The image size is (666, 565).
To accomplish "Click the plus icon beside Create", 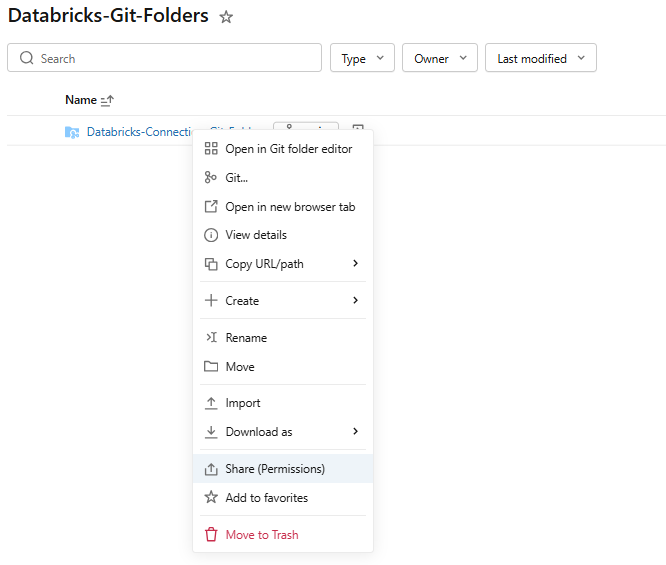I will click(x=211, y=300).
